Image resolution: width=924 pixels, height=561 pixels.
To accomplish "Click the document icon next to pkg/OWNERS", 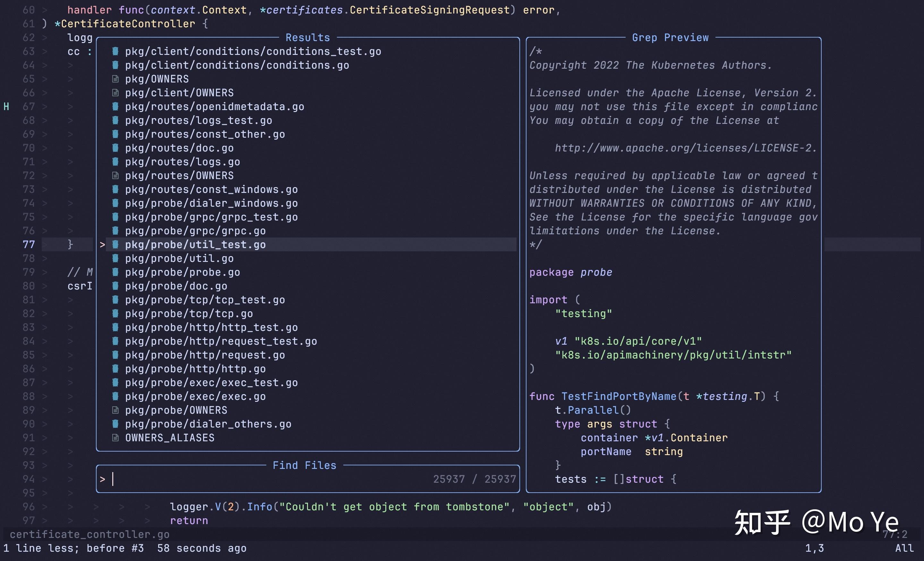I will [x=115, y=79].
